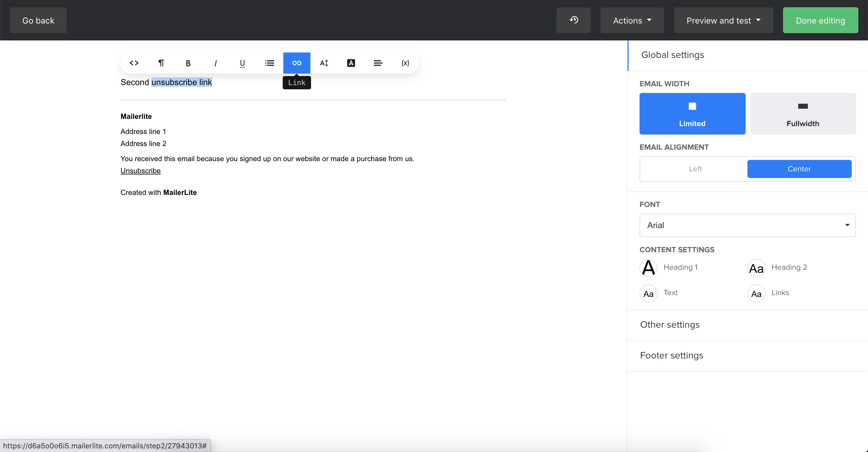Screen dimensions: 868x452
Task: Insert a variable with the {x} icon
Action: tap(405, 63)
